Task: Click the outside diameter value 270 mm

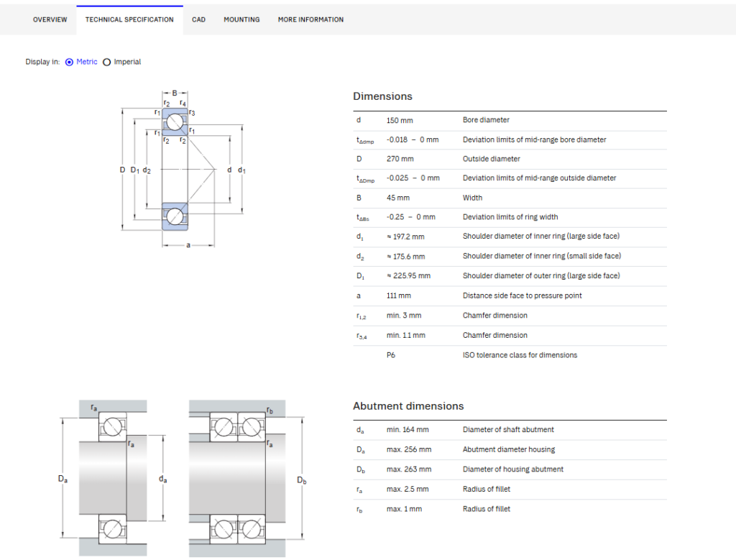Action: (400, 159)
